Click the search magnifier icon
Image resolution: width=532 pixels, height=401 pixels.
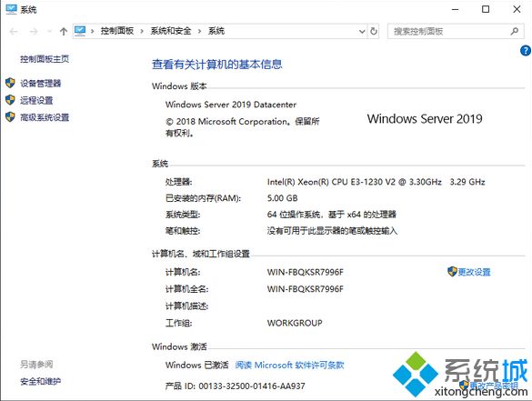click(515, 32)
